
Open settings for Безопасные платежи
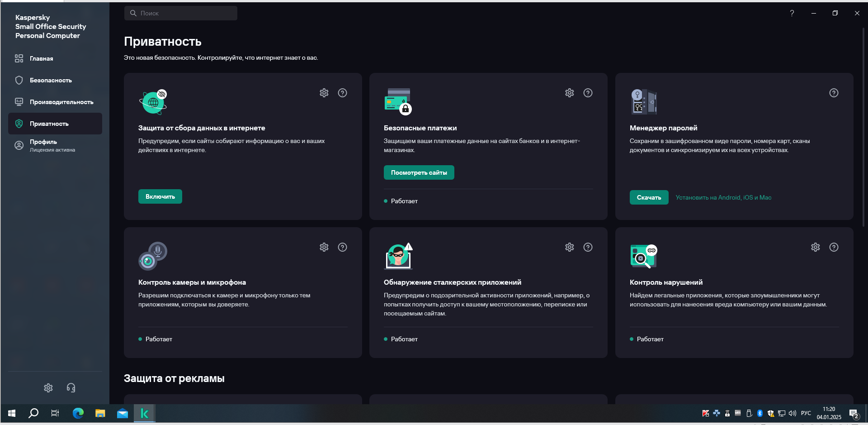click(x=570, y=93)
